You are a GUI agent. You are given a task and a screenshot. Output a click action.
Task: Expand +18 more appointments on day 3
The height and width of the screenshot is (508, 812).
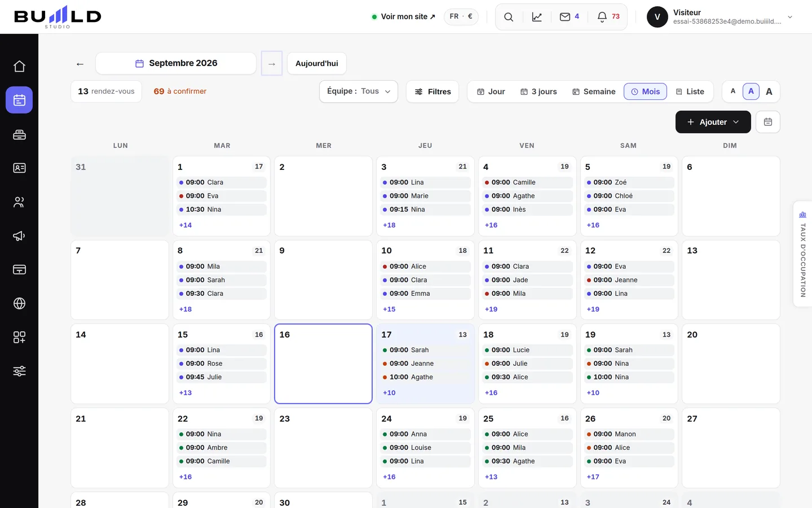pos(389,225)
